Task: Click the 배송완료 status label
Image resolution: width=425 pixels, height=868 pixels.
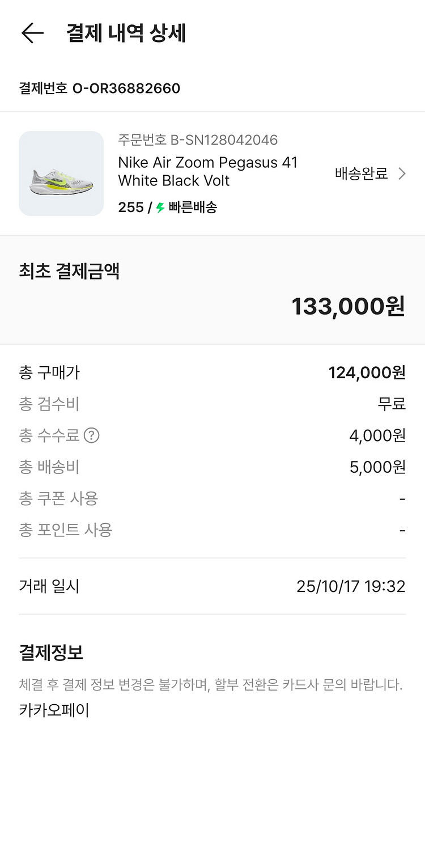Action: [361, 173]
